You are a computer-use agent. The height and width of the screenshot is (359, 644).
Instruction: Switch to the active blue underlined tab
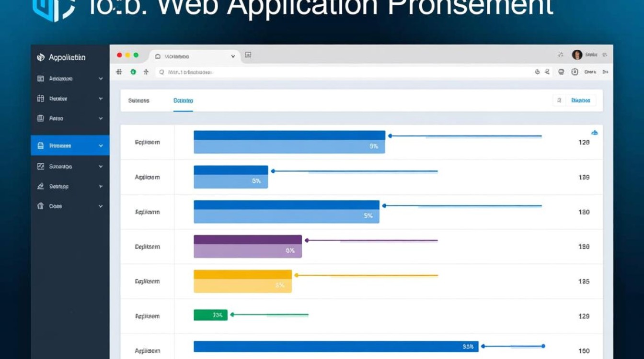183,101
